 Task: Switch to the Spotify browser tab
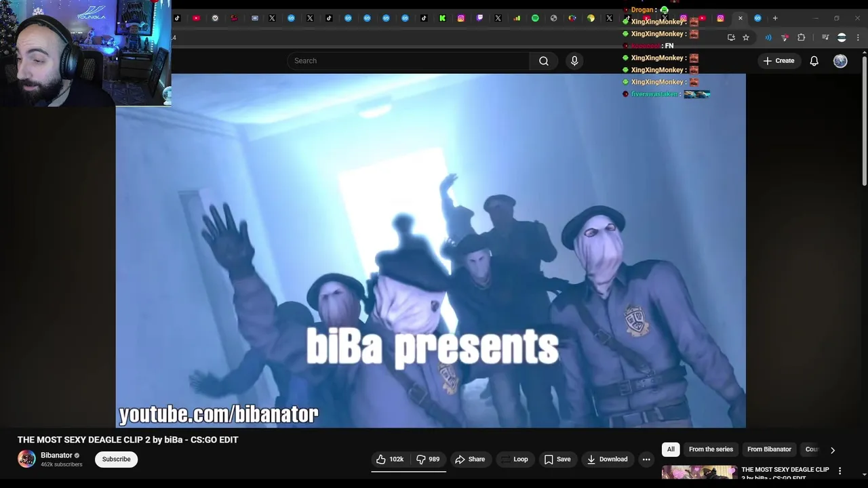pyautogui.click(x=535, y=18)
